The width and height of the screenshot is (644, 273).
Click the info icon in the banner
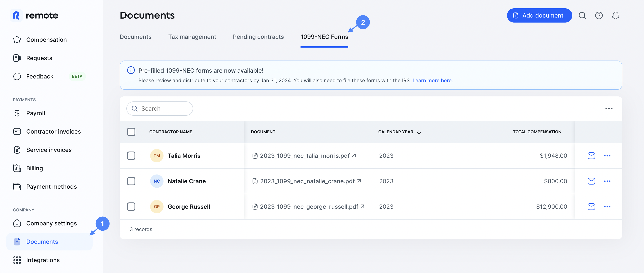coord(131,70)
